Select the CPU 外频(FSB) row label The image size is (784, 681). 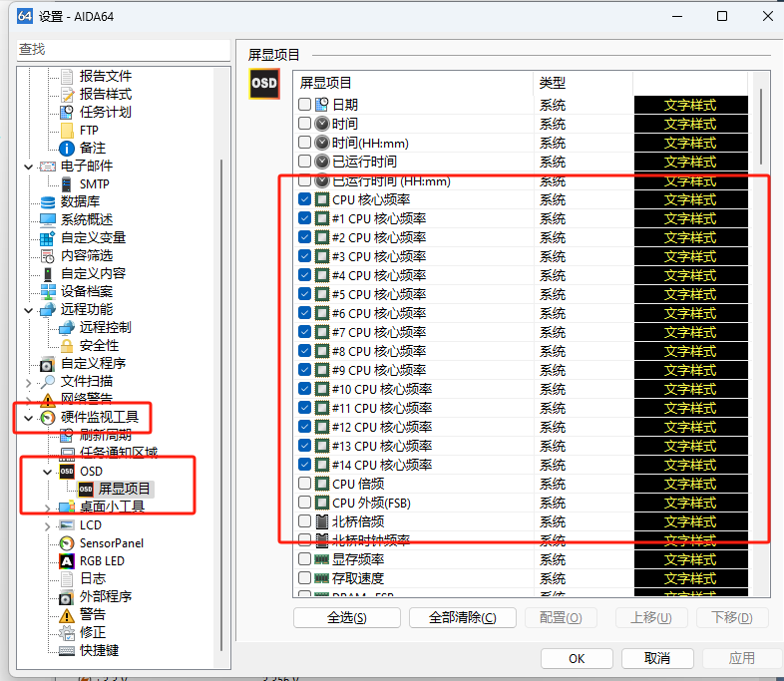pyautogui.click(x=371, y=503)
